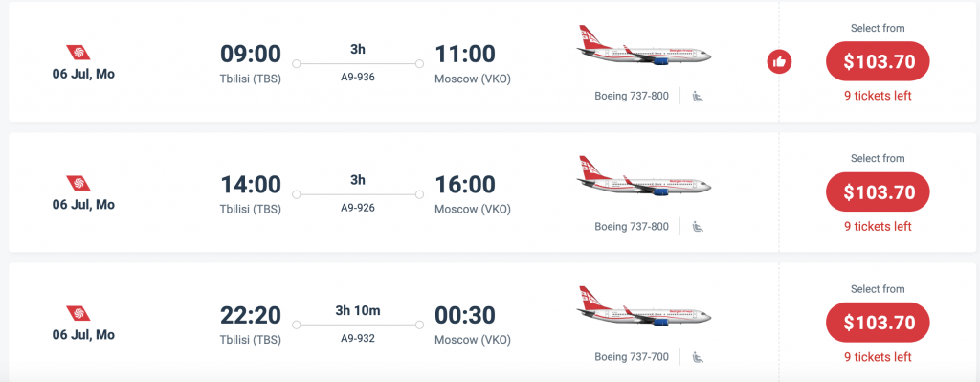Click 00:30 Moscow arrival time
Image resolution: width=980 pixels, height=382 pixels.
click(465, 315)
